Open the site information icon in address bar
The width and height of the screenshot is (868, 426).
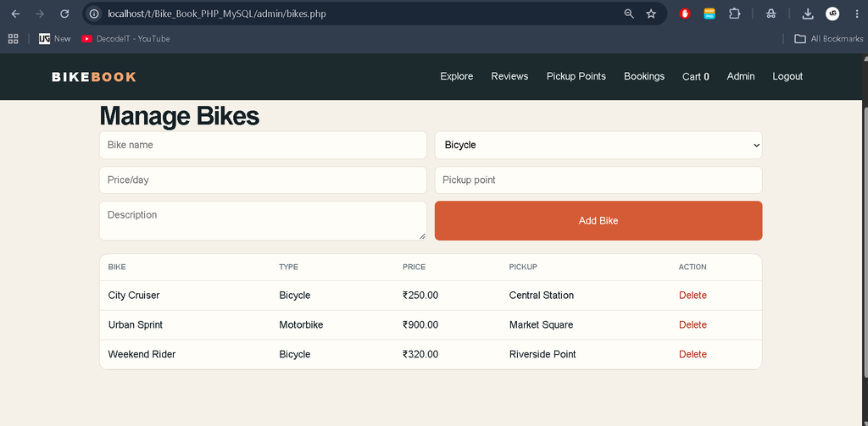point(95,14)
